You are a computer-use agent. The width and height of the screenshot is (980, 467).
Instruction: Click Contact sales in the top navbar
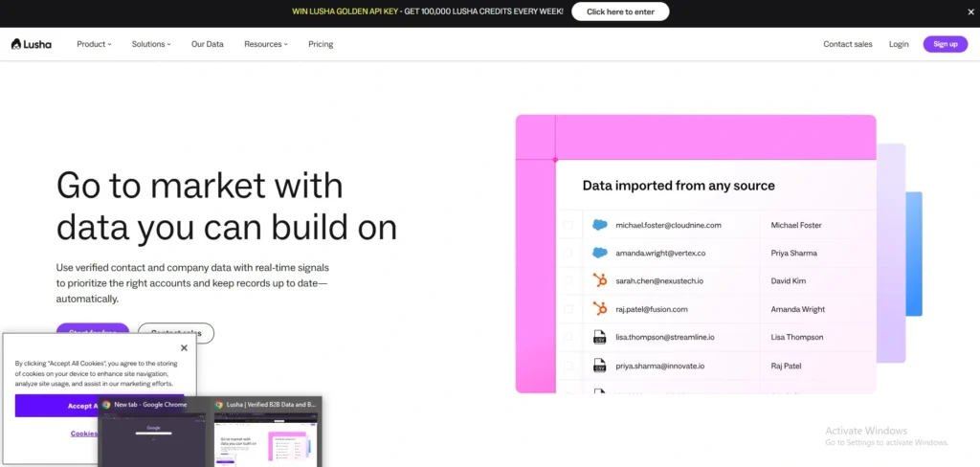tap(848, 44)
